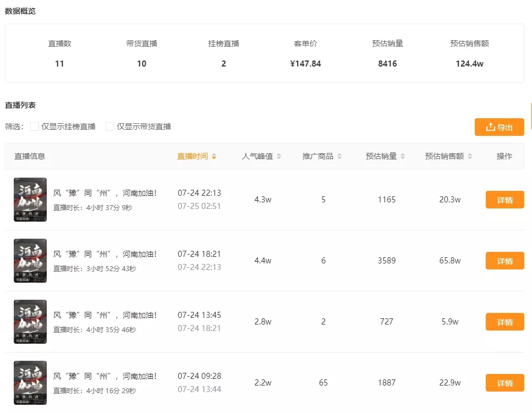Image resolution: width=532 pixels, height=413 pixels.
Task: Click stream title in the 18:21 row
Action: [x=105, y=254]
